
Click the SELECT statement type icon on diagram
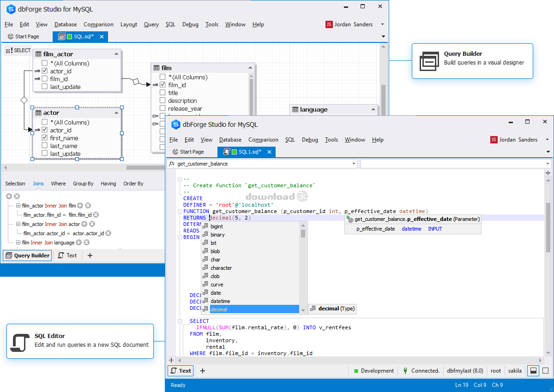pos(8,51)
